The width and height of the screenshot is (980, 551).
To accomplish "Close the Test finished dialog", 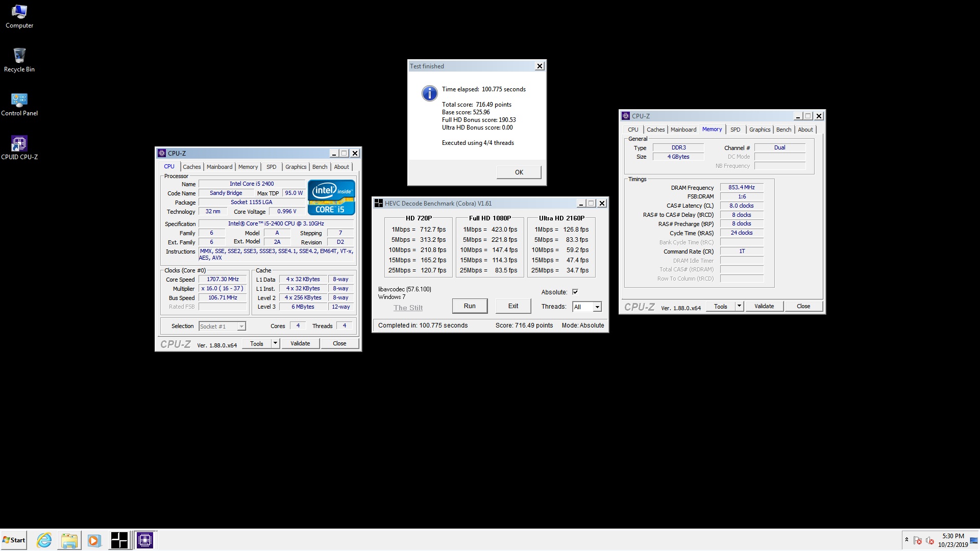I will click(x=540, y=66).
